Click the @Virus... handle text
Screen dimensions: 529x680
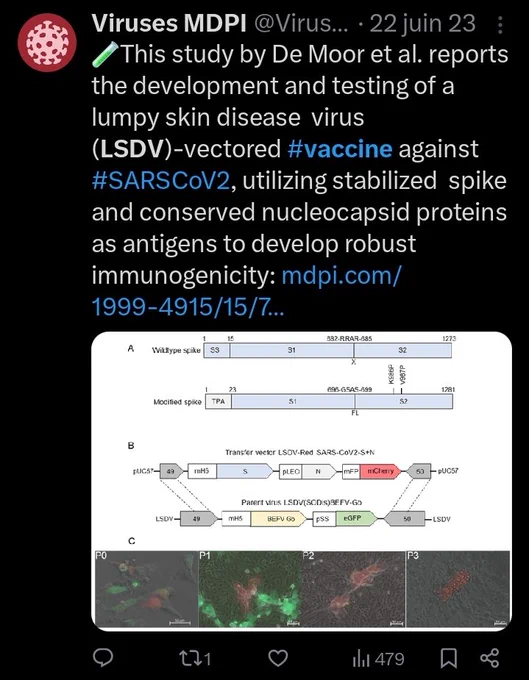[300, 23]
